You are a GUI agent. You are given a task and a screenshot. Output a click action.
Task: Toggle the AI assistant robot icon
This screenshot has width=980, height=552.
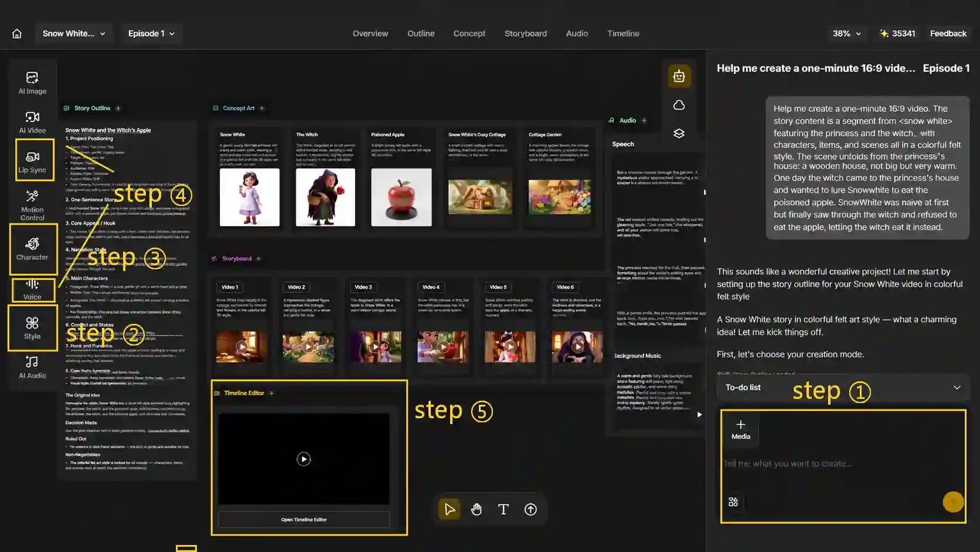pos(679,76)
